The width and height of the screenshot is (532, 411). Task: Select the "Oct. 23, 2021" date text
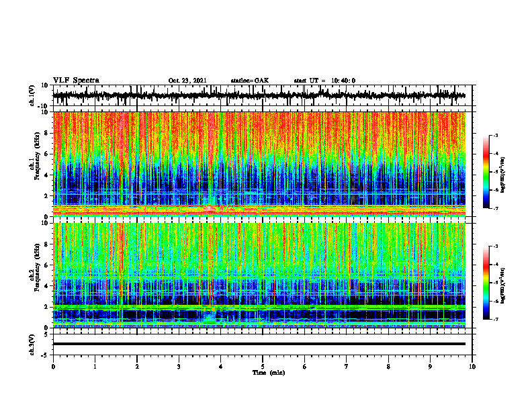[x=187, y=81]
